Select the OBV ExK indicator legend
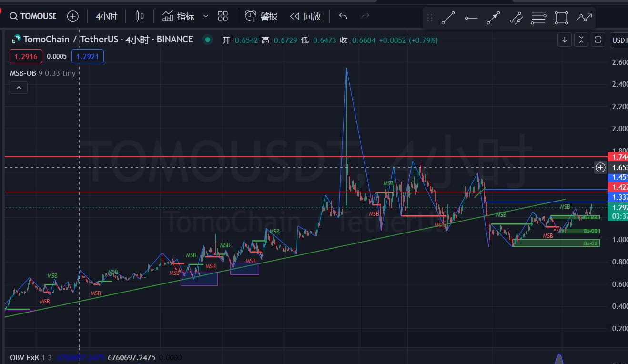The image size is (628, 364). 31,357
